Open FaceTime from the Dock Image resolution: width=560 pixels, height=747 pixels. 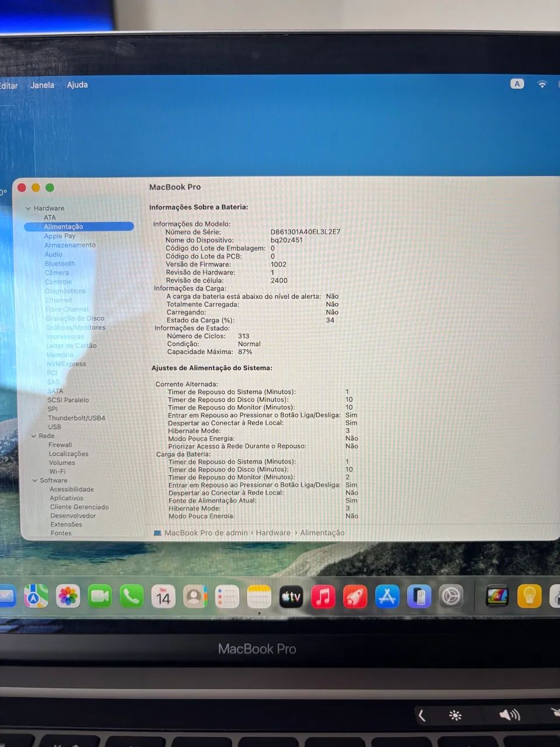(100, 596)
